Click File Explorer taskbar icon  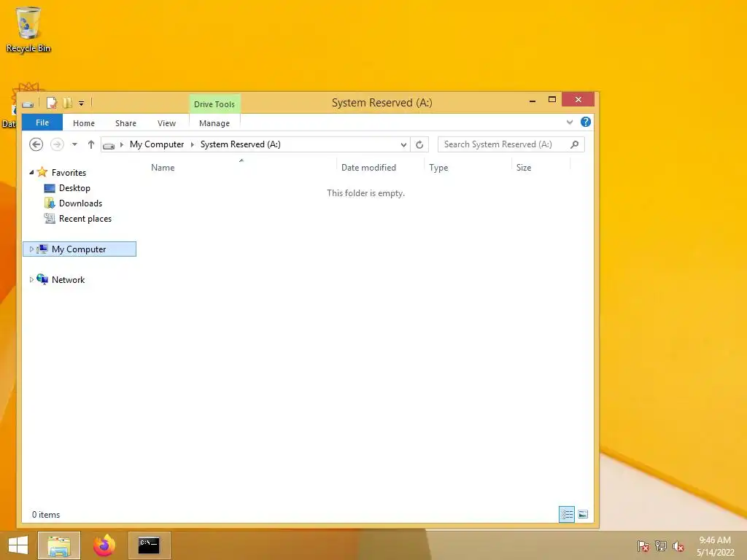click(59, 545)
